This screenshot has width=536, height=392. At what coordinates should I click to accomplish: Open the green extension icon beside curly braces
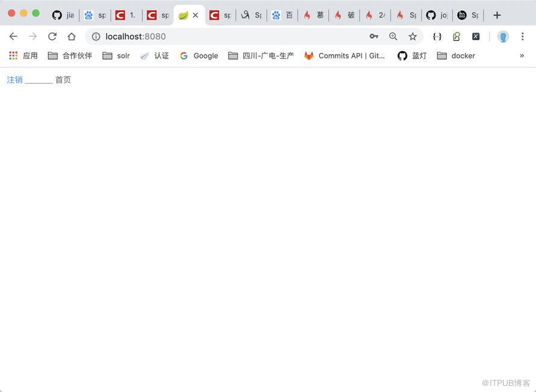[x=457, y=37]
